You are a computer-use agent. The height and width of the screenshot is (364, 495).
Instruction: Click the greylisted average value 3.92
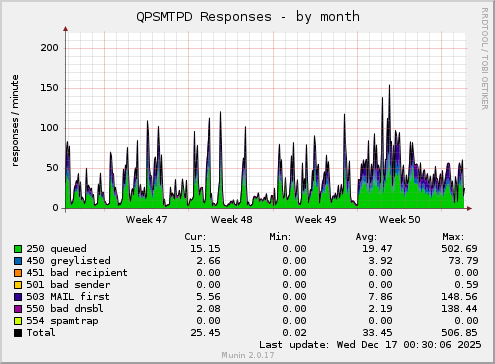coord(380,261)
